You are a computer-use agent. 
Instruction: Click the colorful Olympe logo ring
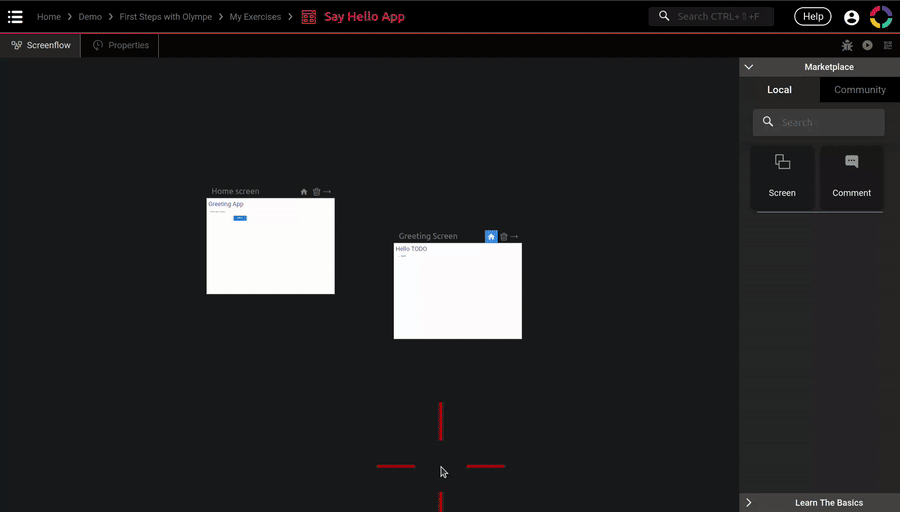881,17
